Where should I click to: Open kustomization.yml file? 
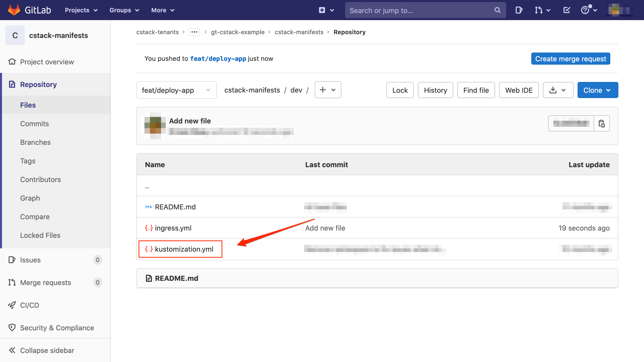pyautogui.click(x=184, y=249)
